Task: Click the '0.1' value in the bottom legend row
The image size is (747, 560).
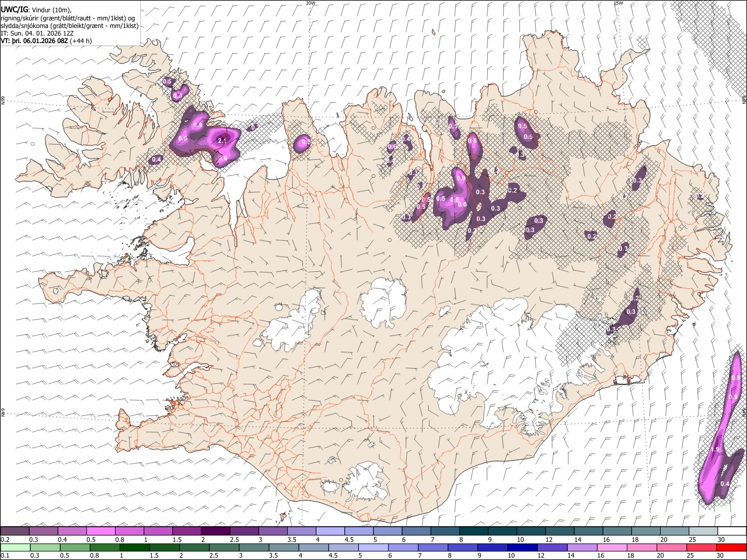Action: tap(5, 555)
